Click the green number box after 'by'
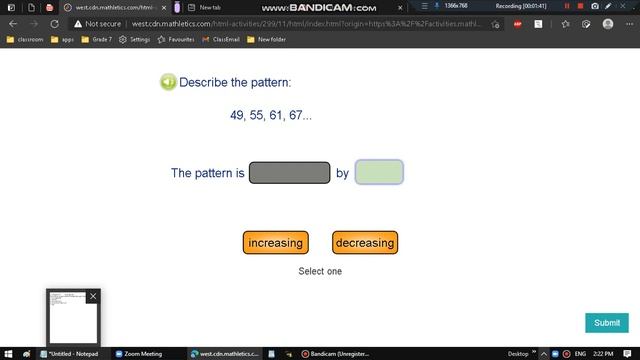 click(x=379, y=172)
